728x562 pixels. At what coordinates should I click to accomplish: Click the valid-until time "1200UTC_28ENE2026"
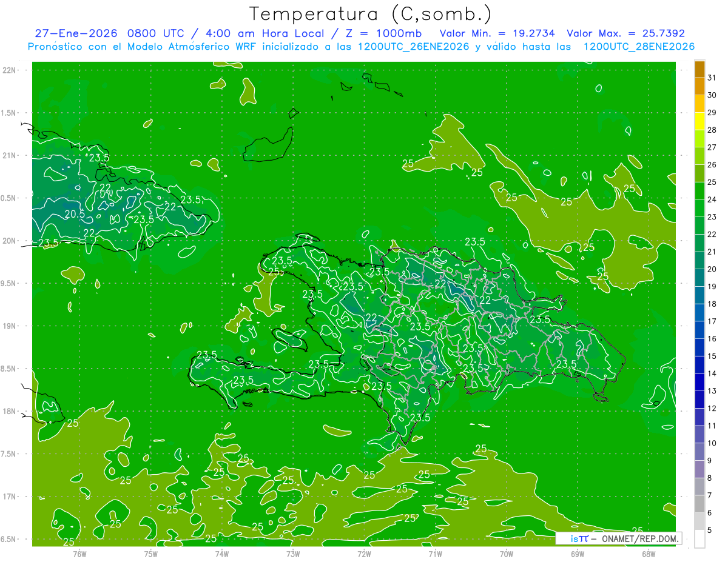click(639, 47)
